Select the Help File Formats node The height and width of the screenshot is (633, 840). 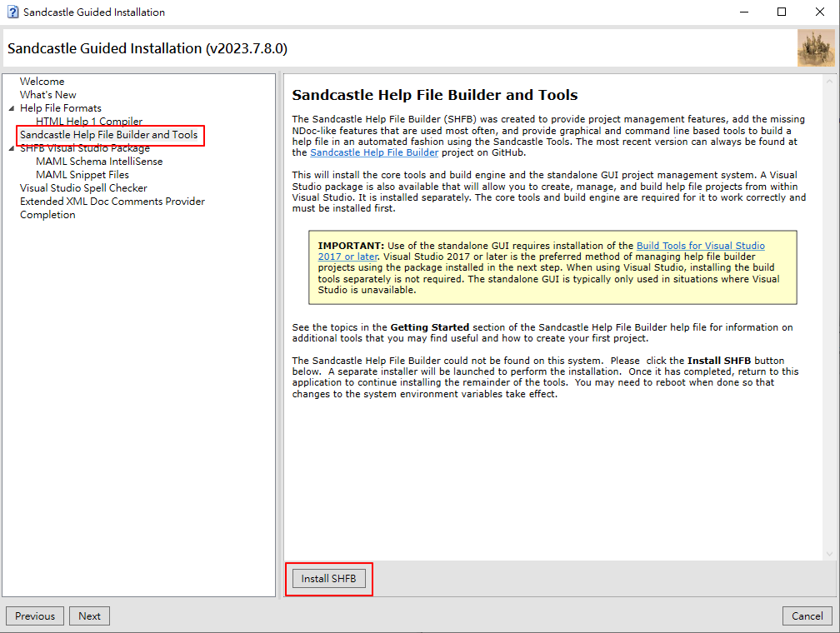61,108
